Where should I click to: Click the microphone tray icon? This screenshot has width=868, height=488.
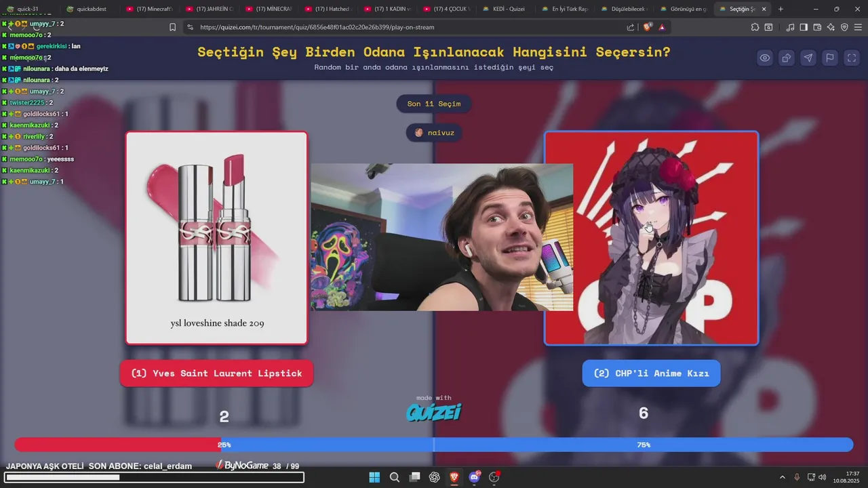[x=797, y=477]
